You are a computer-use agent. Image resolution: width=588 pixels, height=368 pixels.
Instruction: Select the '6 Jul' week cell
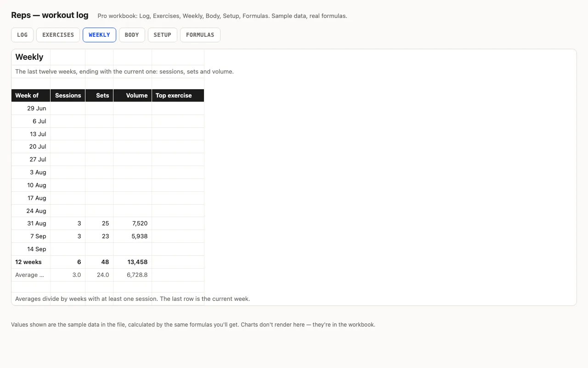tap(31, 121)
